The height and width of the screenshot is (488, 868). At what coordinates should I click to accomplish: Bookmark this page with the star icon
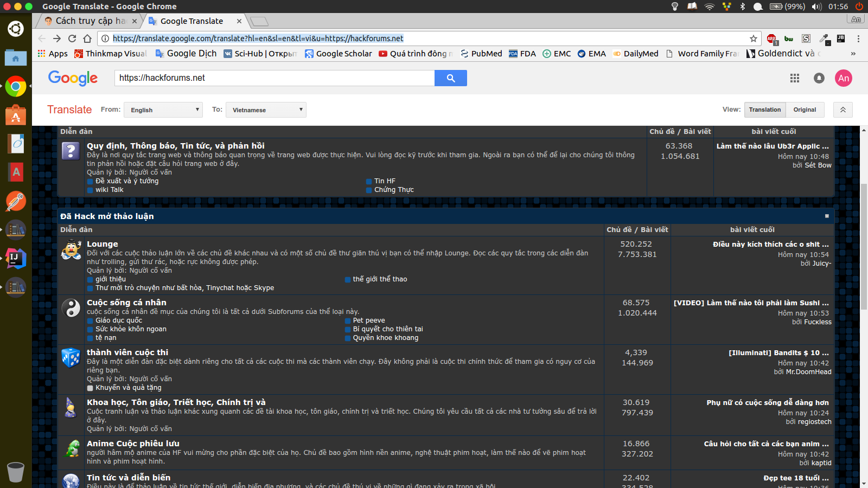click(754, 38)
